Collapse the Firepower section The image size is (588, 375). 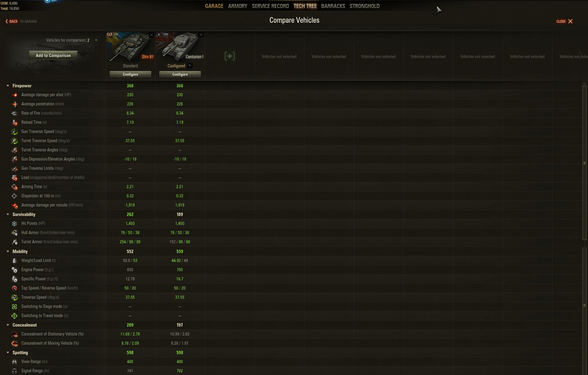click(8, 86)
